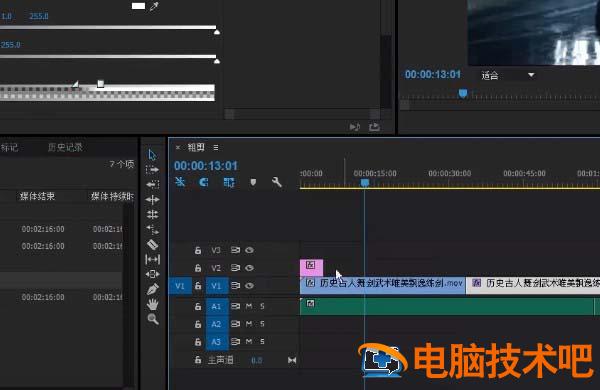Click the program monitor timecode 00:00:13:01

(x=433, y=74)
